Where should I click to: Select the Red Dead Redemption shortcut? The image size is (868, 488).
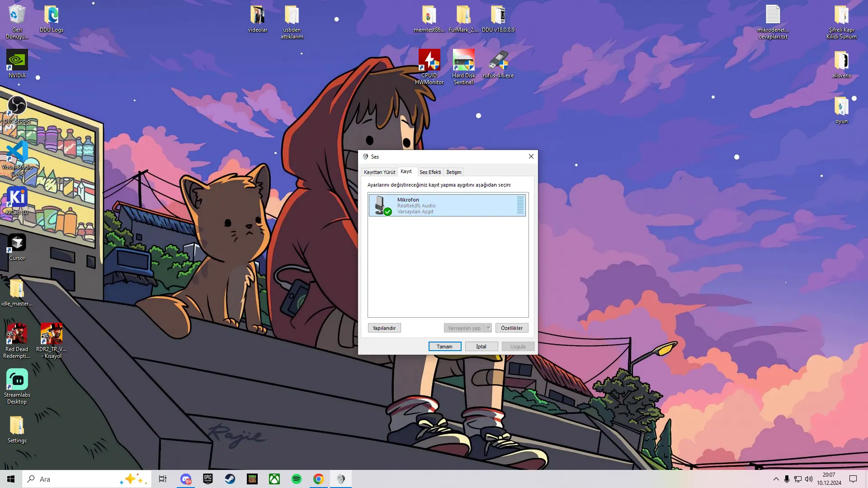(x=17, y=341)
